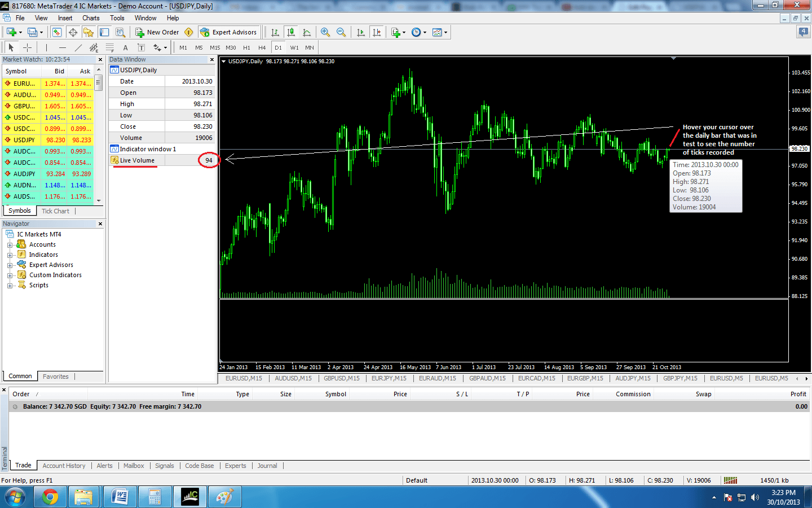
Task: Zoom out of the chart
Action: (x=341, y=32)
